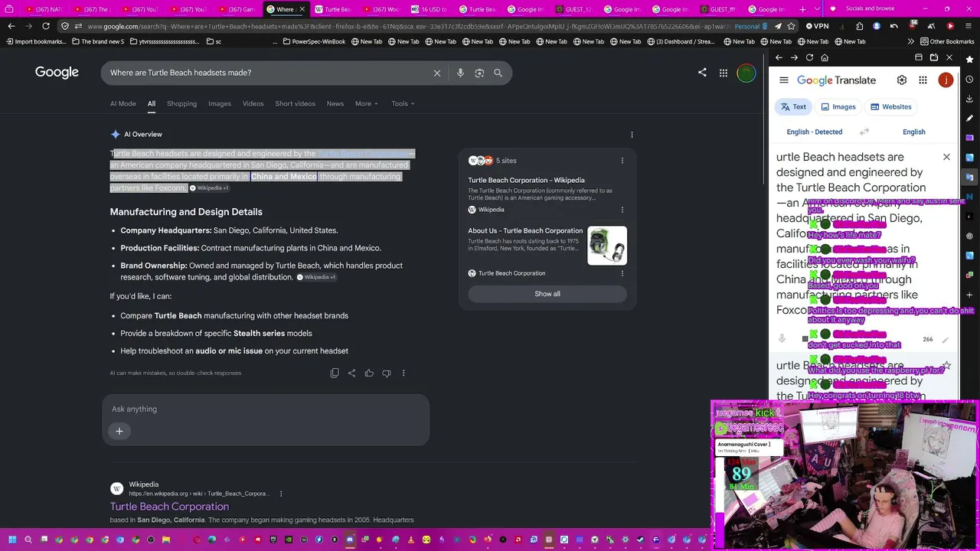This screenshot has height=551, width=980.
Task: Click the Ask anything input field
Action: click(266, 409)
